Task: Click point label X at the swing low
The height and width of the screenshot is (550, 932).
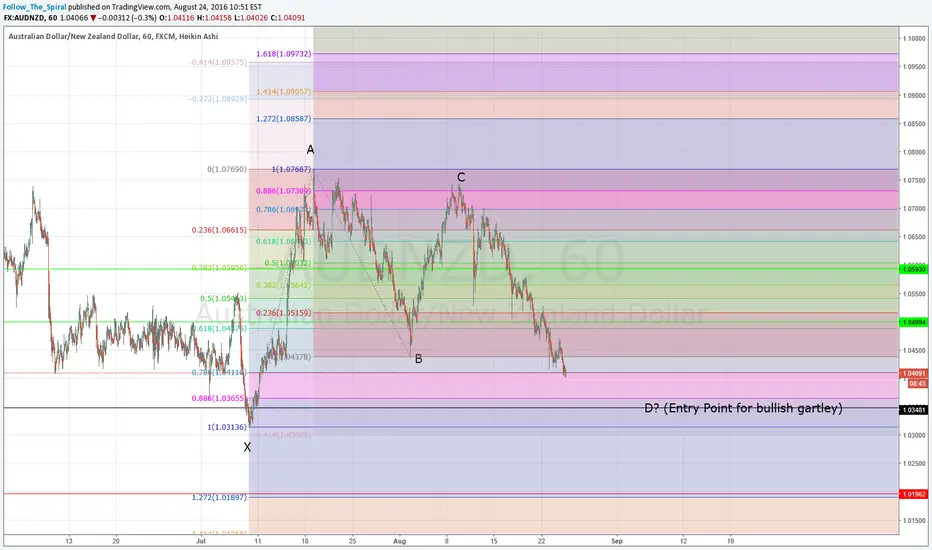Action: (247, 447)
